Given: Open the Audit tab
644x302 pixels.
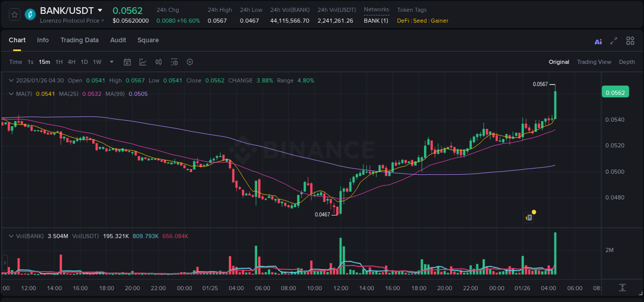Looking at the screenshot, I should tap(118, 40).
